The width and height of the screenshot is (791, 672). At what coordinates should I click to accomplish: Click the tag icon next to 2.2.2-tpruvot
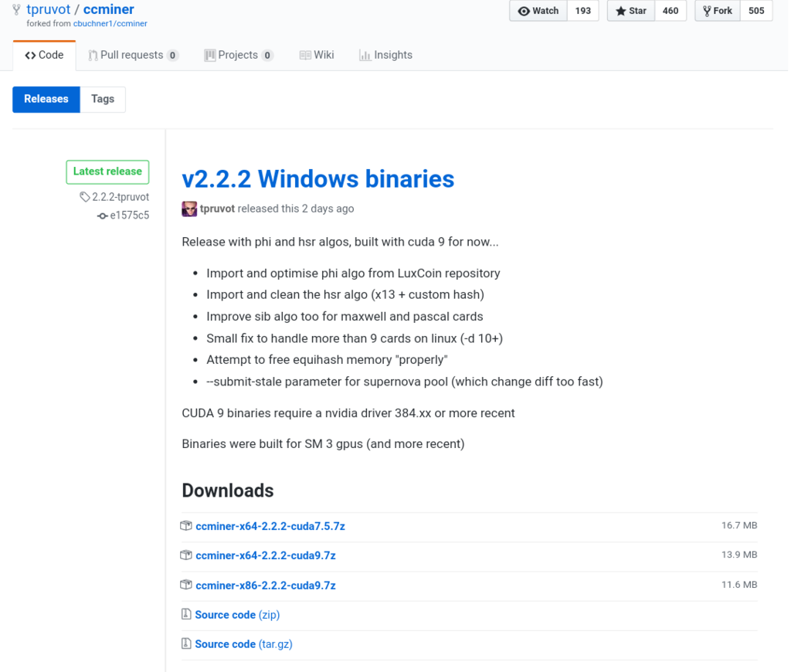(84, 197)
